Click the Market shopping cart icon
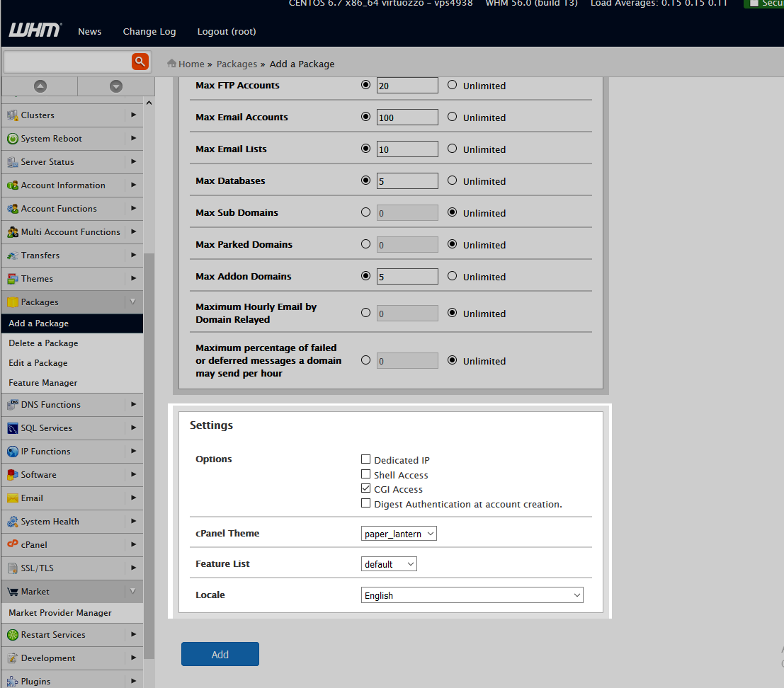The height and width of the screenshot is (688, 784). tap(12, 592)
